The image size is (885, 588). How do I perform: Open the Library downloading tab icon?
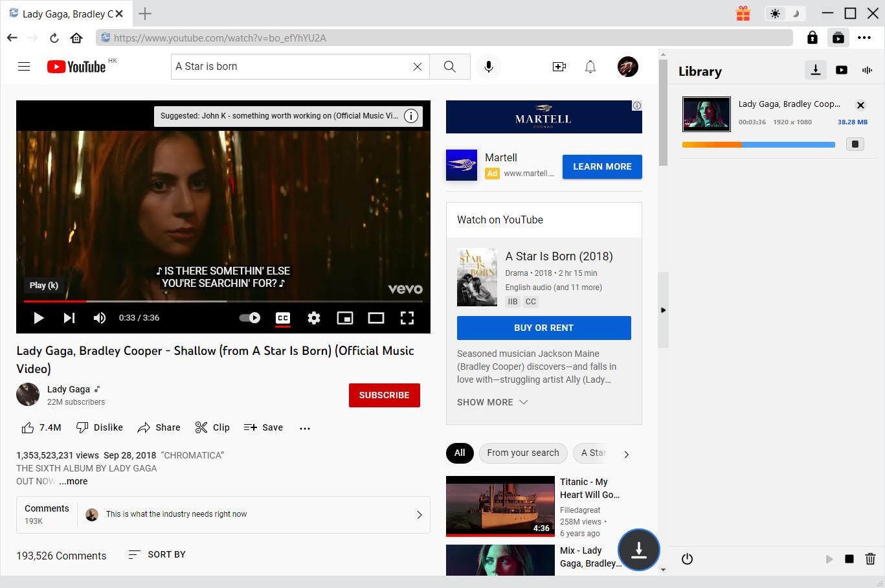pos(815,70)
